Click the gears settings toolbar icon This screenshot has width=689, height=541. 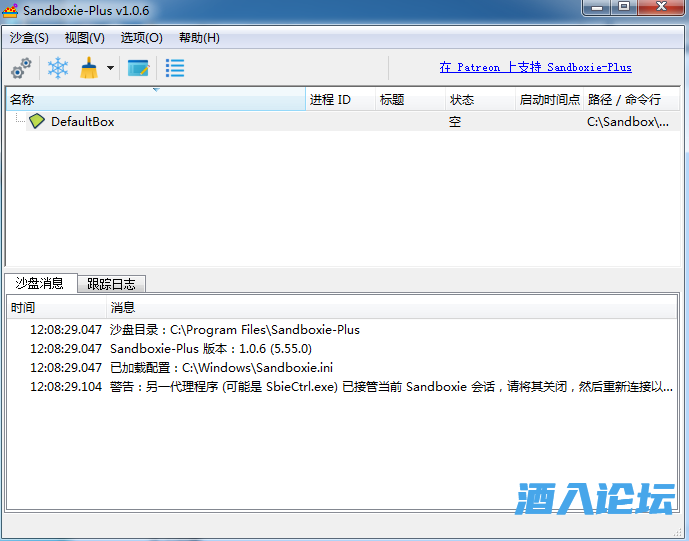coord(21,68)
